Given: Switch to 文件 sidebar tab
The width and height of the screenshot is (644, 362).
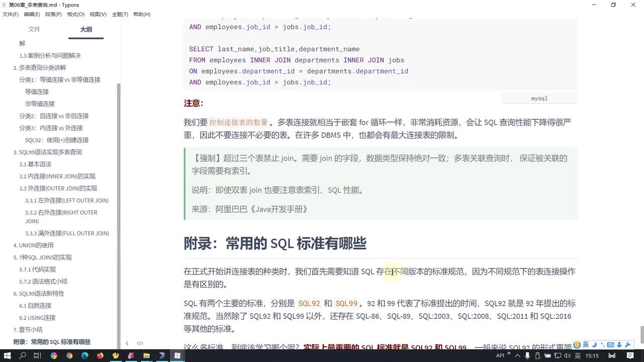Looking at the screenshot, I should (x=34, y=29).
